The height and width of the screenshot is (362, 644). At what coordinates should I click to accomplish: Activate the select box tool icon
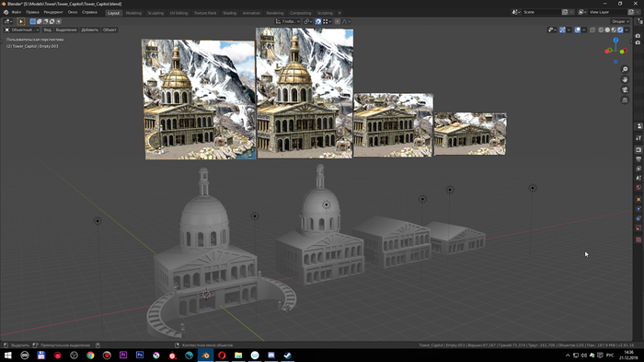tap(21, 21)
